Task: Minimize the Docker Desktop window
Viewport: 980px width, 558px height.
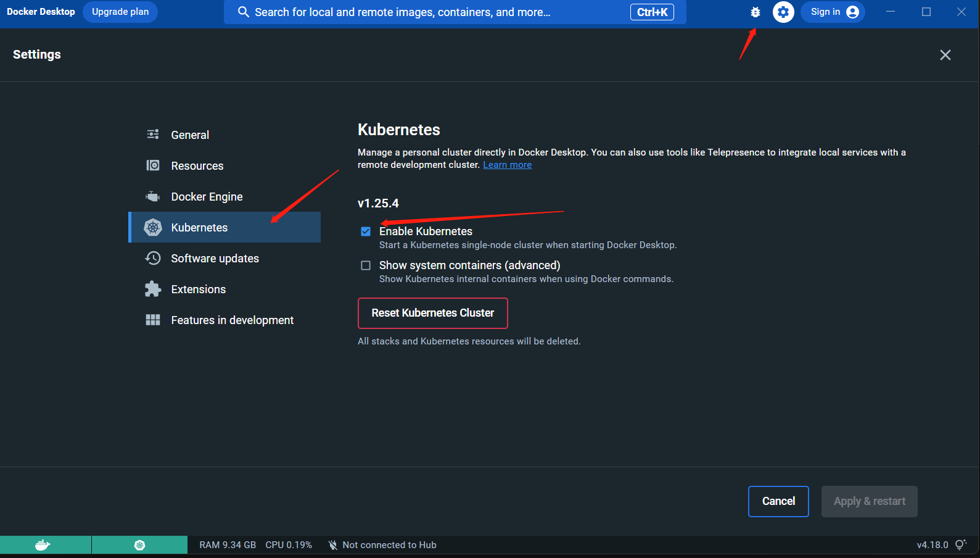Action: pyautogui.click(x=891, y=12)
